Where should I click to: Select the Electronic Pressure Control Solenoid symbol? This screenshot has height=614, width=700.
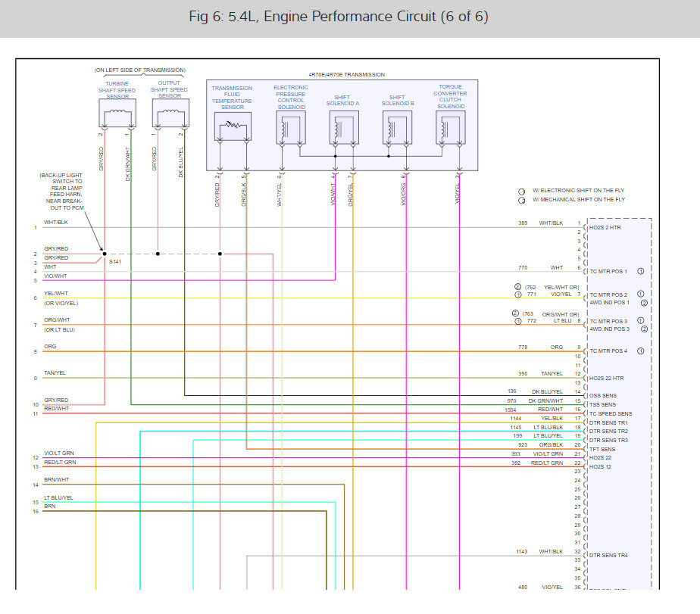291,128
